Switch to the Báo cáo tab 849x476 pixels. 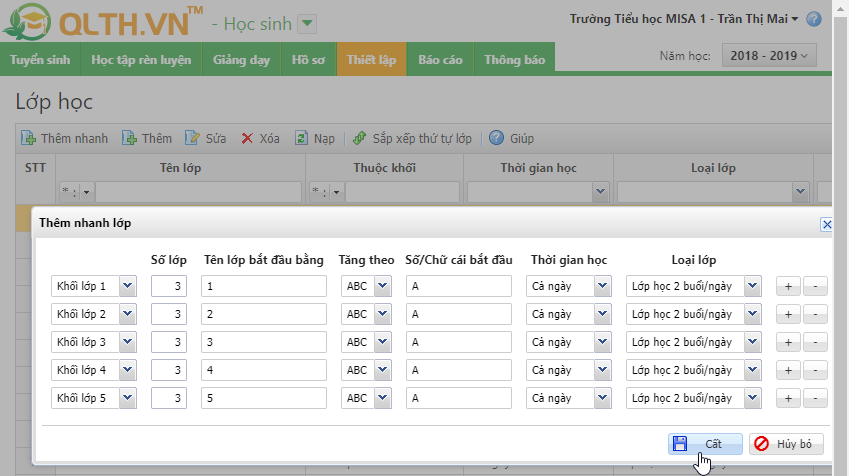click(440, 60)
